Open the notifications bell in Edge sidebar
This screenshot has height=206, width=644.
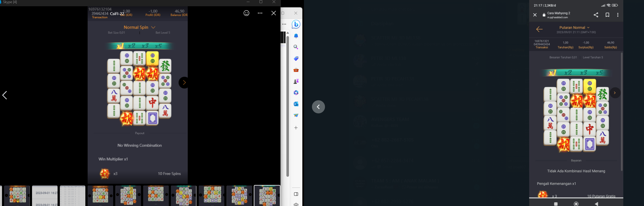coord(296,36)
